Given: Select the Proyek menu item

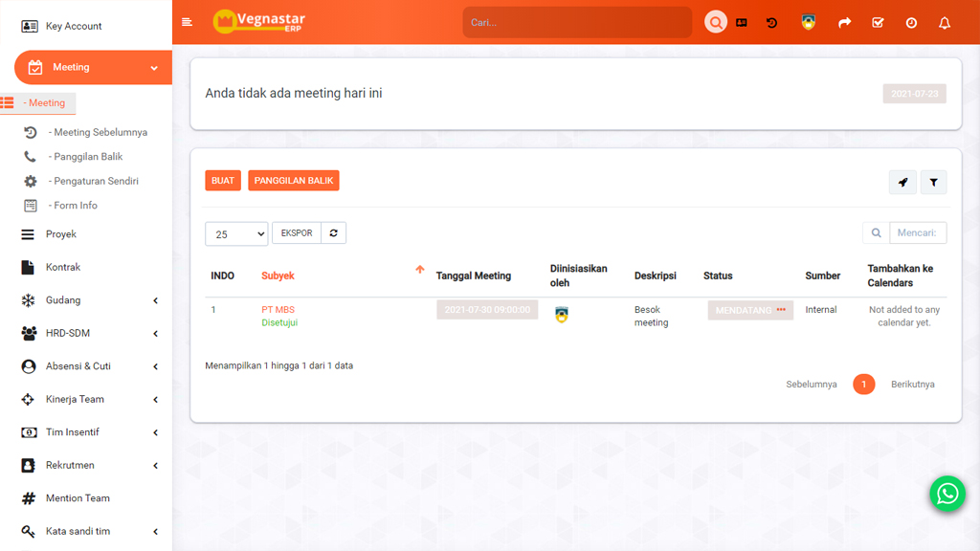Looking at the screenshot, I should tap(61, 234).
